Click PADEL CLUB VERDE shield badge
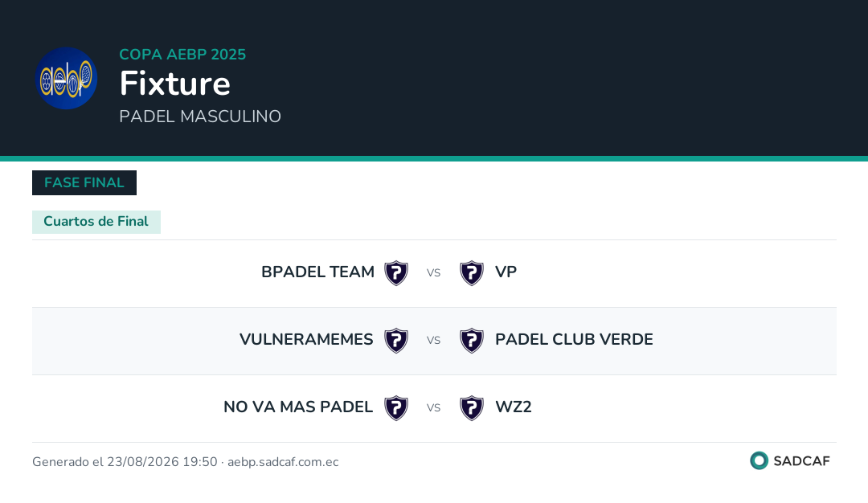Image resolution: width=868 pixels, height=503 pixels. (x=472, y=341)
